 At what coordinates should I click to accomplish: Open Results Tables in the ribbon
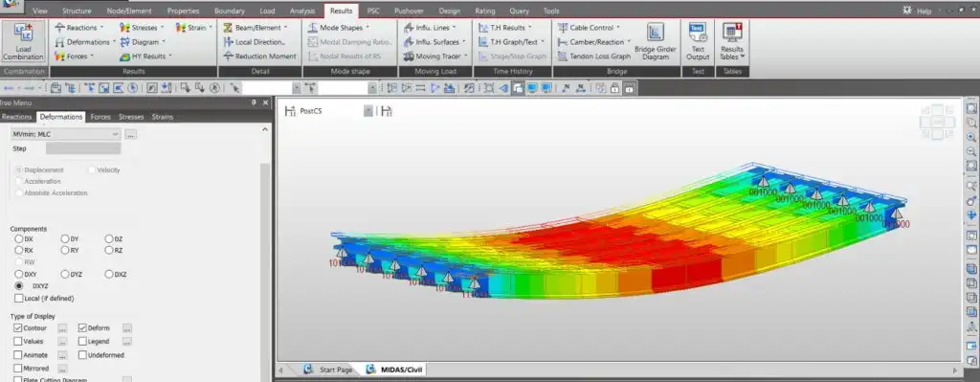pos(732,42)
